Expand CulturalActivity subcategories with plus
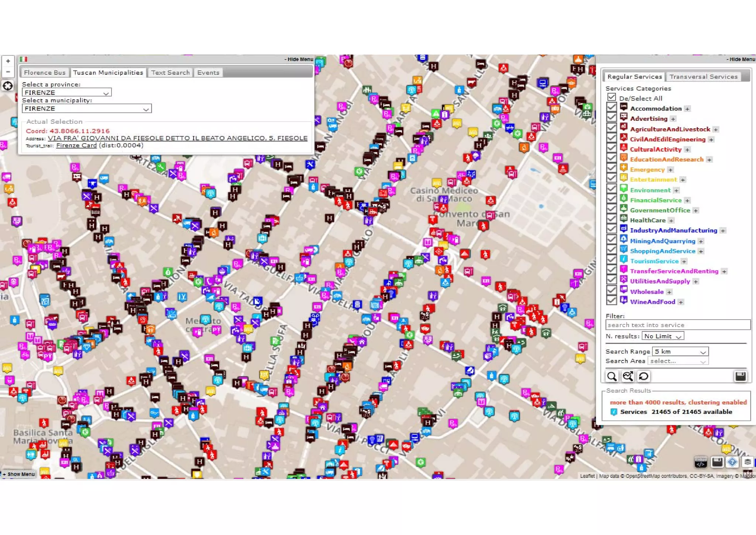The image size is (756, 535). pos(687,150)
